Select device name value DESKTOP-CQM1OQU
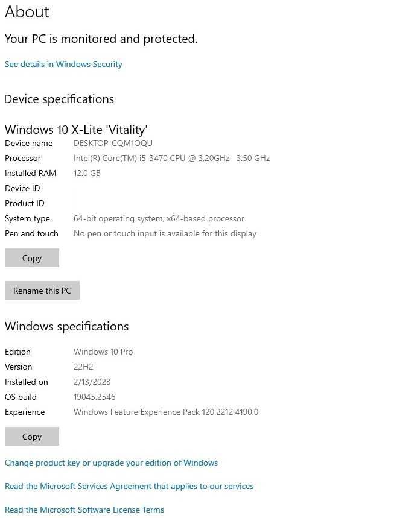 coord(113,144)
